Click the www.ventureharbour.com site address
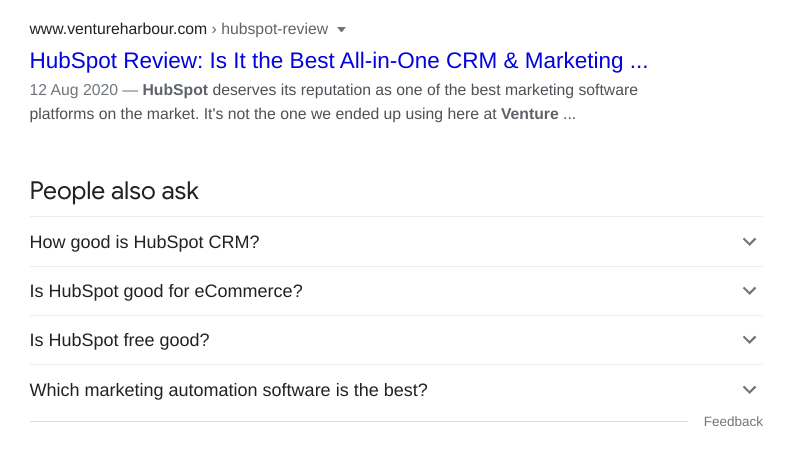Viewport: 801px width, 459px height. pyautogui.click(x=118, y=28)
